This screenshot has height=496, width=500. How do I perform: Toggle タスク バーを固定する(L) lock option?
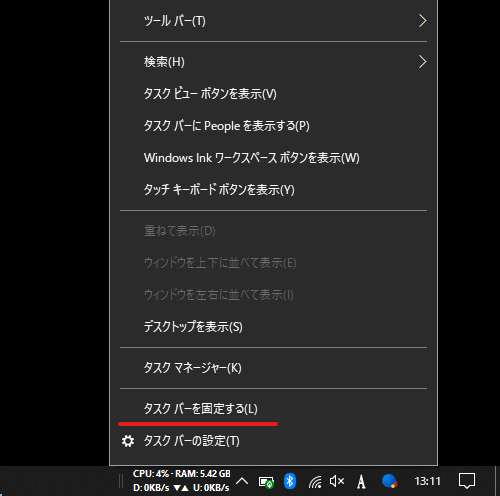pos(273,409)
